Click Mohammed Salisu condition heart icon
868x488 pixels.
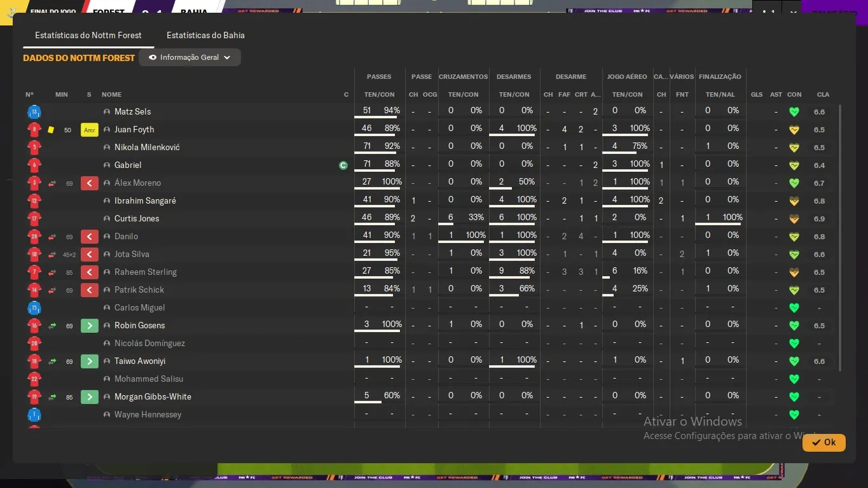coord(794,379)
